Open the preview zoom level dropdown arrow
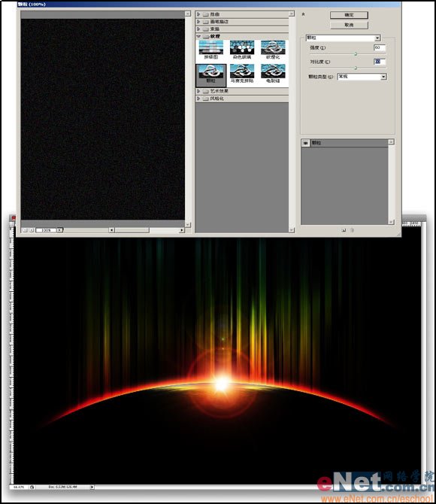Screen dimensions: 436x504 (60, 230)
